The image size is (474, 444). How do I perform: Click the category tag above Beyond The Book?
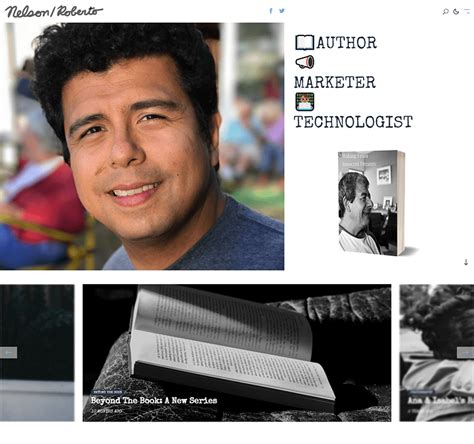pos(107,392)
